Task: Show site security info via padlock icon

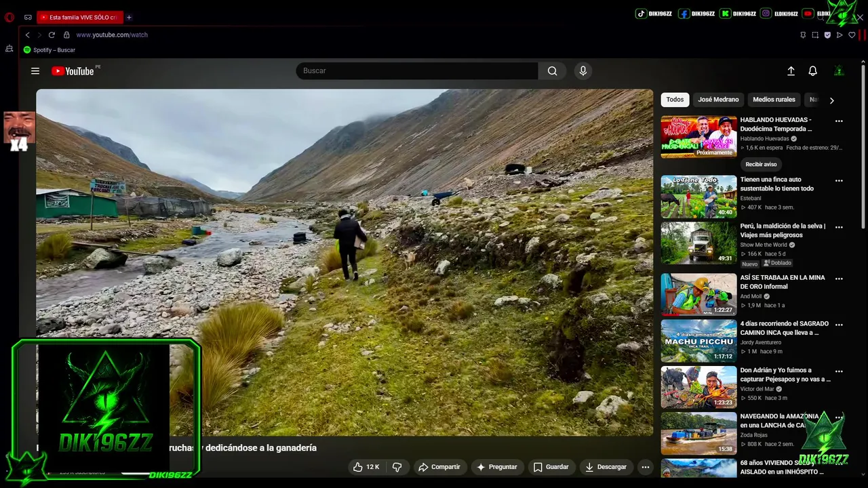Action: pos(66,35)
